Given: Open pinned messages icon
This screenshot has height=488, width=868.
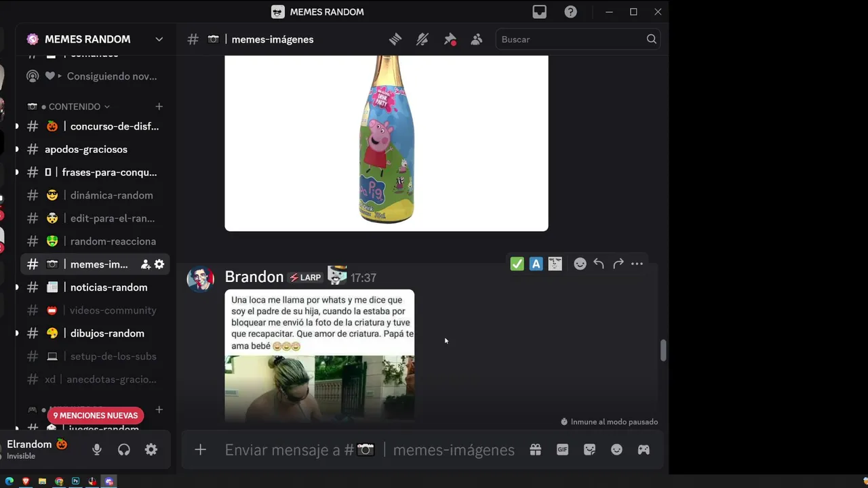Looking at the screenshot, I should 450,39.
